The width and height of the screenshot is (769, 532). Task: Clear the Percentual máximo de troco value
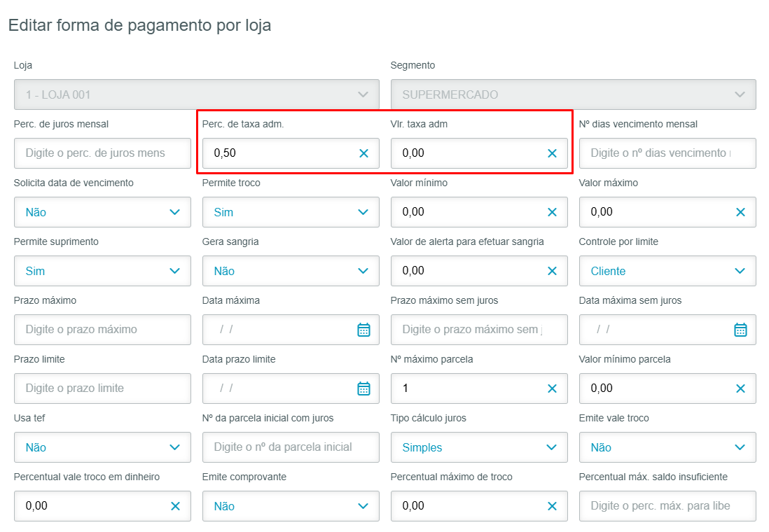coord(552,506)
